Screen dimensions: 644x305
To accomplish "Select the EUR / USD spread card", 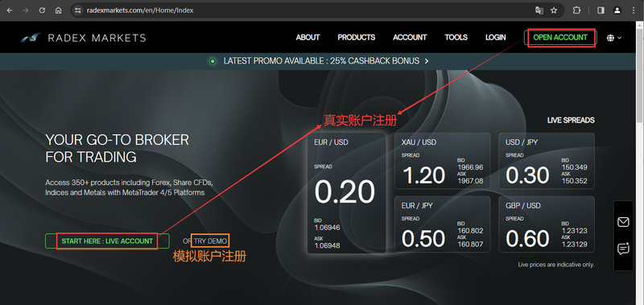I will coord(346,192).
